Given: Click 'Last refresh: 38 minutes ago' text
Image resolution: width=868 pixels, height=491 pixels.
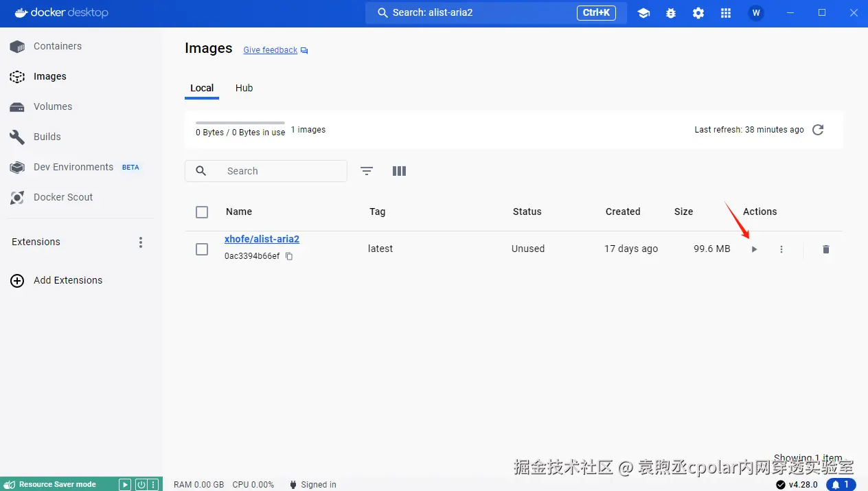Looking at the screenshot, I should 749,130.
